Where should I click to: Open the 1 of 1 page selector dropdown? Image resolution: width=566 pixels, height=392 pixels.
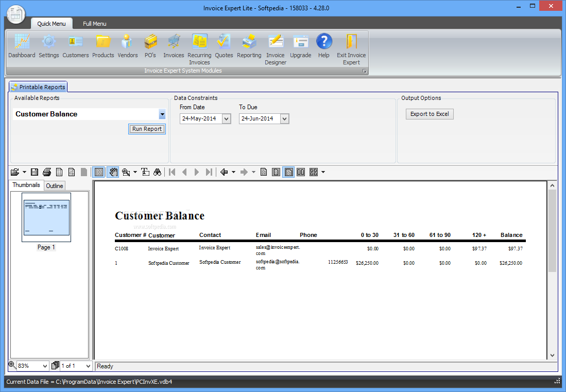[x=88, y=366]
